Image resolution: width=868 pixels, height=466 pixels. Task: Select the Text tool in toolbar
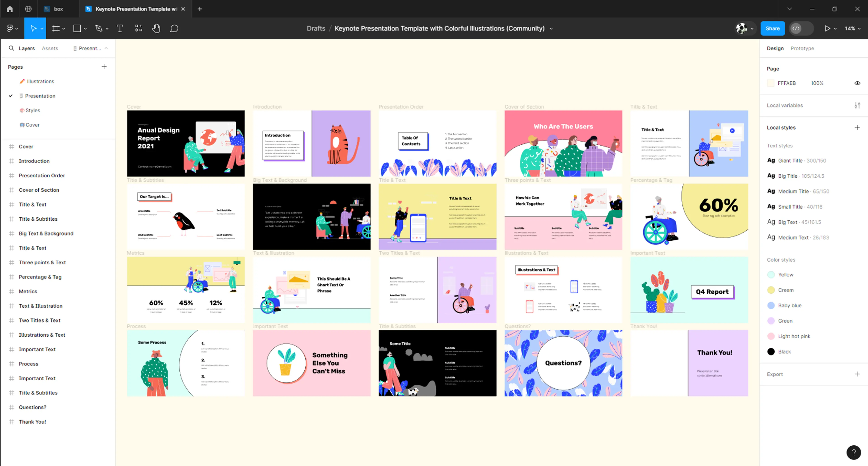[120, 28]
